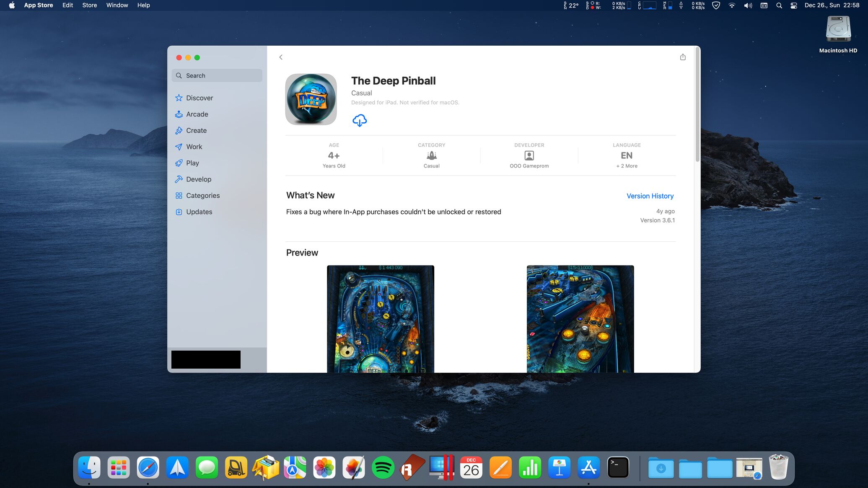Go back using the left chevron arrow
This screenshot has height=488, width=868.
pos(281,57)
